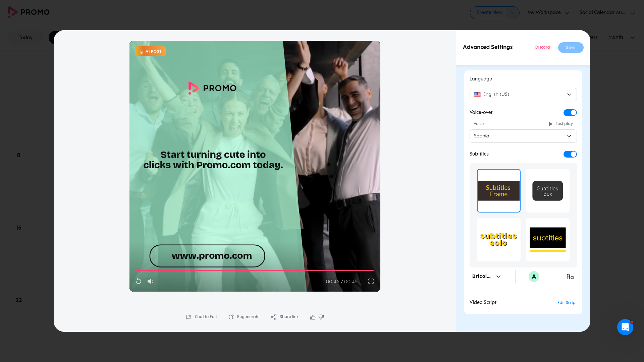Image resolution: width=644 pixels, height=362 pixels.
Task: Mute the video using the speaker icon
Action: [150, 281]
